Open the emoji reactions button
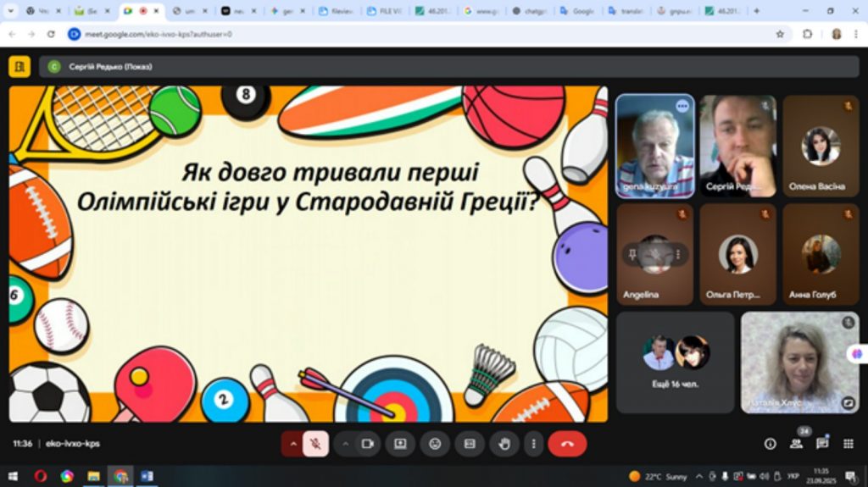Image resolution: width=868 pixels, height=487 pixels. point(435,444)
